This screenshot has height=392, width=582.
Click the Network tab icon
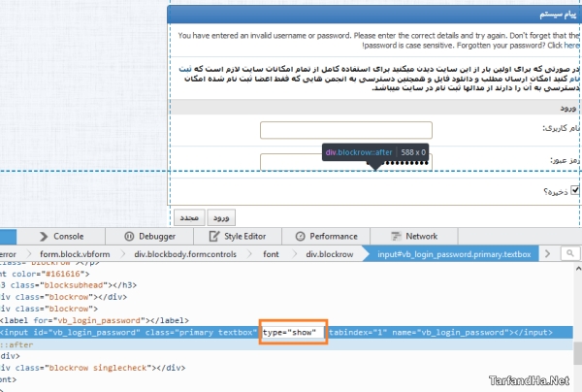(x=396, y=236)
